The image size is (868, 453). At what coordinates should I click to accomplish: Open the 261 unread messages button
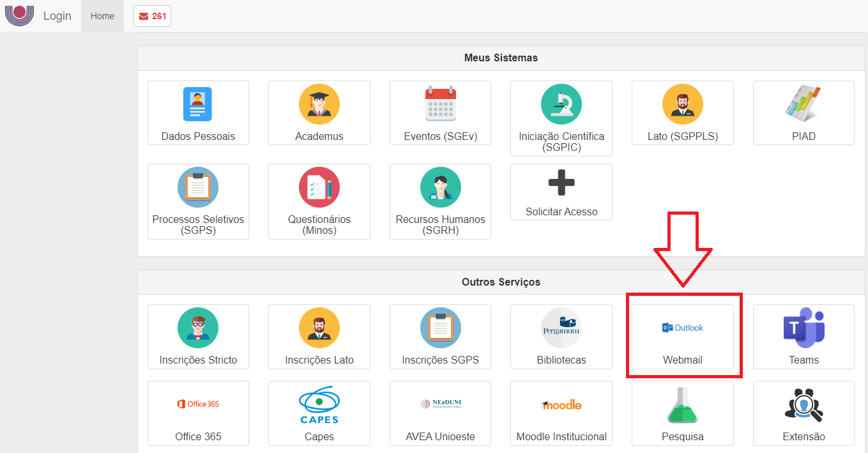click(x=152, y=16)
